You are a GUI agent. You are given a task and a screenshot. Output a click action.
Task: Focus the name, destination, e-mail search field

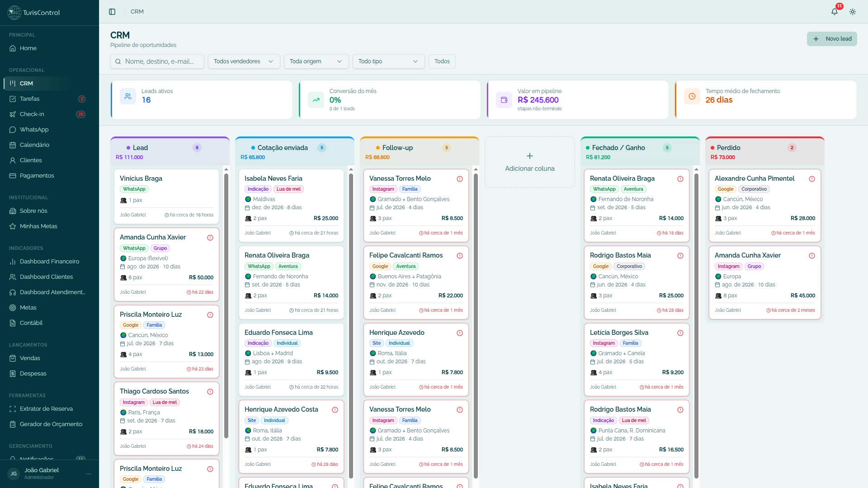[157, 61]
